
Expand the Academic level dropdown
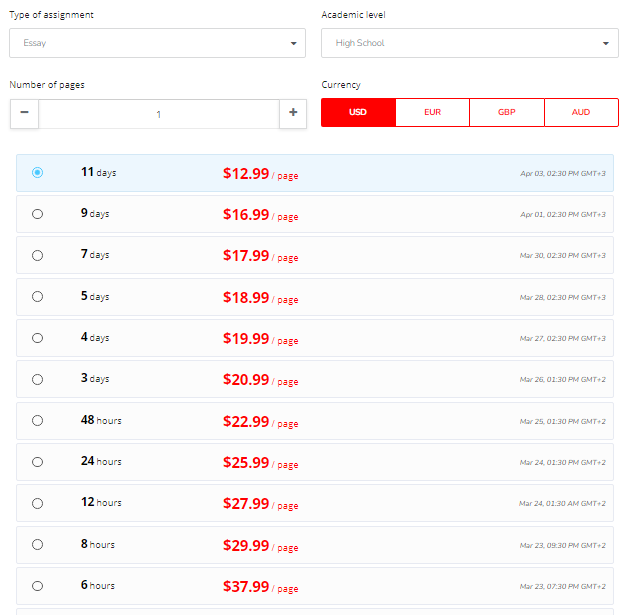coord(470,43)
